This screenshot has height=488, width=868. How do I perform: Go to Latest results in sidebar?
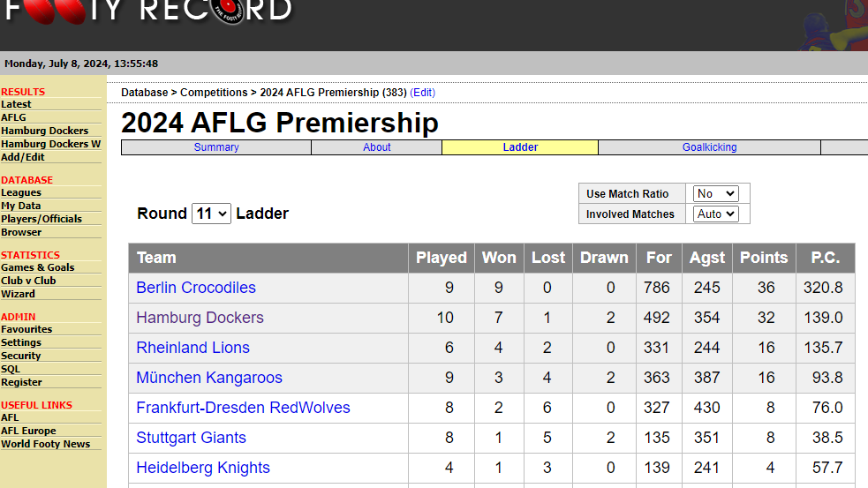(16, 104)
